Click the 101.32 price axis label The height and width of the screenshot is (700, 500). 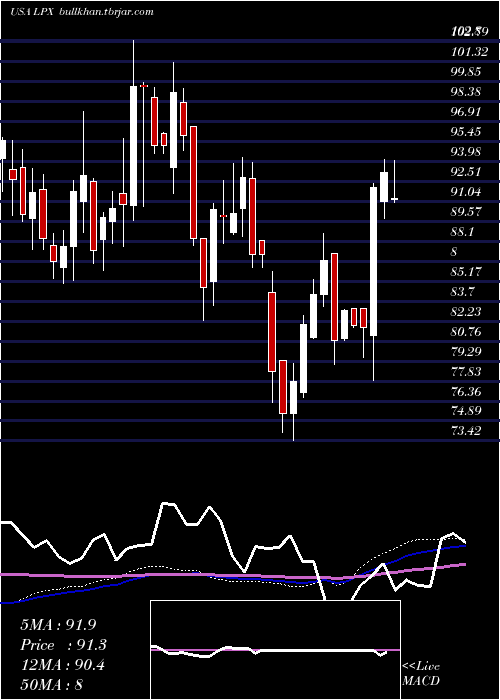click(469, 52)
